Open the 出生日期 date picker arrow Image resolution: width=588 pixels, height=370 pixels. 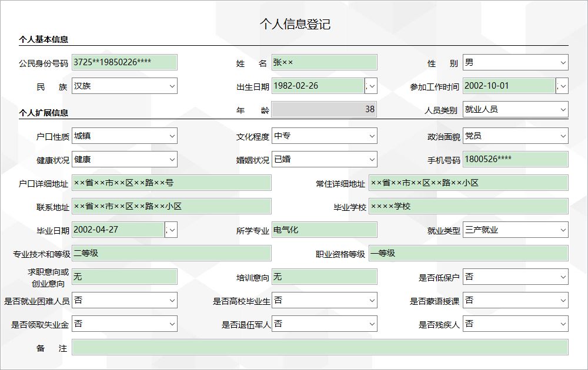[371, 86]
